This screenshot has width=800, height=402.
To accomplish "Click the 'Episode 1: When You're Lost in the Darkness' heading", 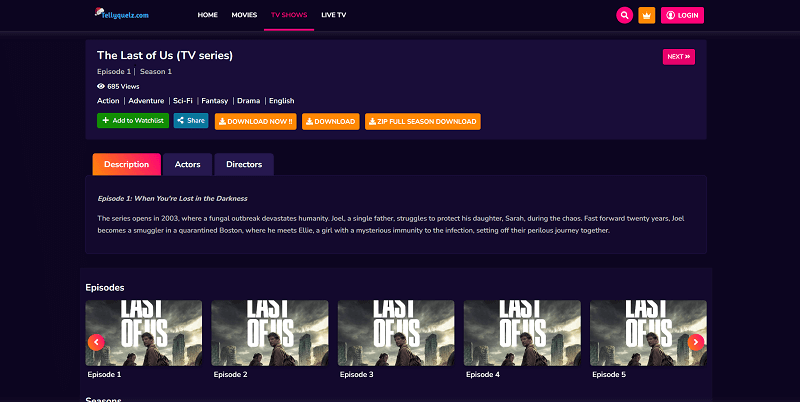I will 172,198.
